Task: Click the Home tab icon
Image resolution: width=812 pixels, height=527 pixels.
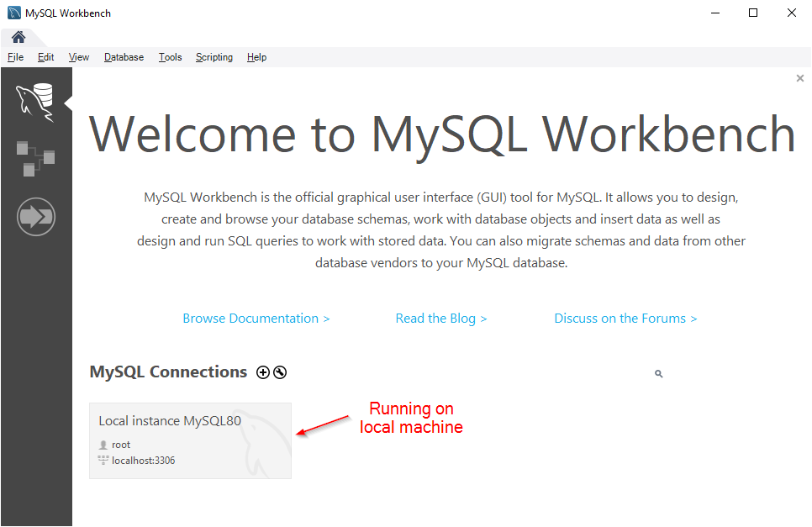Action: [x=18, y=37]
